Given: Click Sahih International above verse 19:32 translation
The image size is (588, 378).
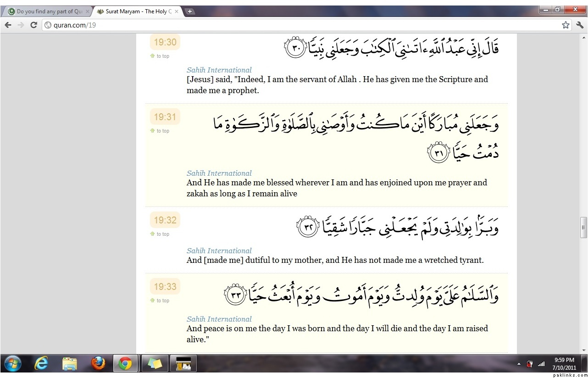Looking at the screenshot, I should pyautogui.click(x=219, y=250).
